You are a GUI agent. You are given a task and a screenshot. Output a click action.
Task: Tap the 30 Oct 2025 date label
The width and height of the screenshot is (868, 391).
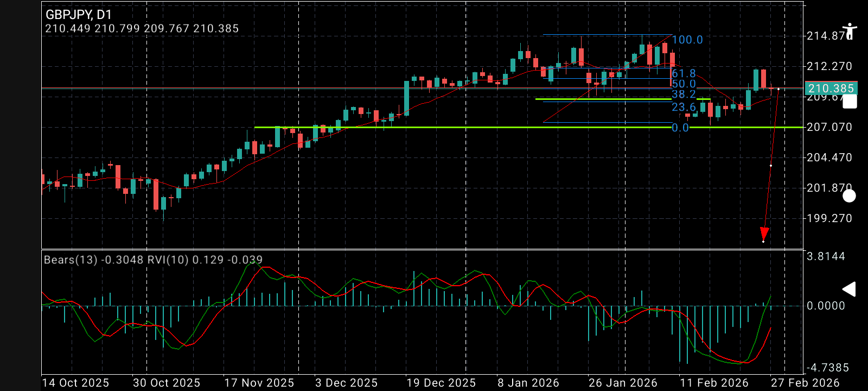point(167,383)
